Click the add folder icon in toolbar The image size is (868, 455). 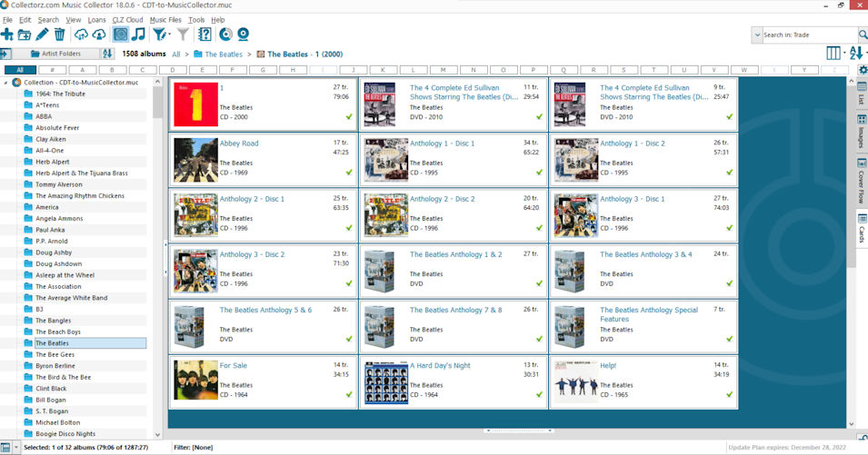tap(25, 35)
